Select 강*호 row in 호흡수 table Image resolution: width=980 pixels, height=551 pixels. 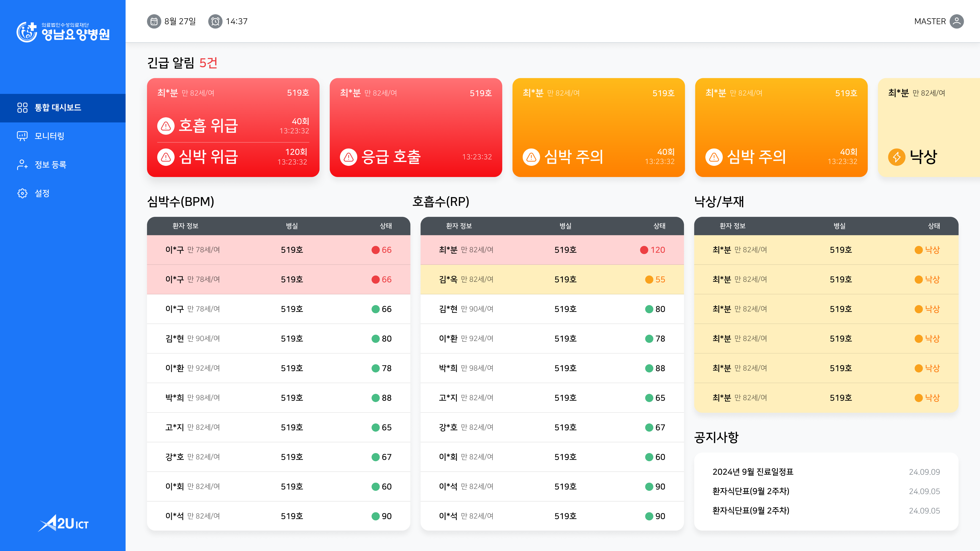[552, 427]
